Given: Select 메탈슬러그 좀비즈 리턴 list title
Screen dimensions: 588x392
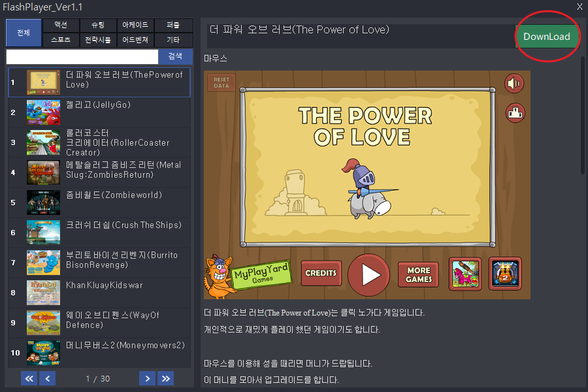Looking at the screenshot, I should (123, 170).
